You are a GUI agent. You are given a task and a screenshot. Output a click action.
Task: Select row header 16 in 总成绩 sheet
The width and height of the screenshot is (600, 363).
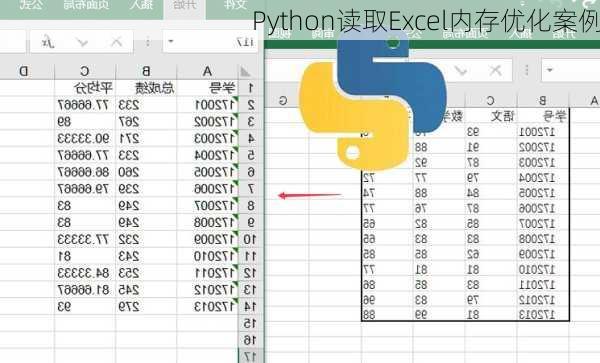tap(250, 340)
